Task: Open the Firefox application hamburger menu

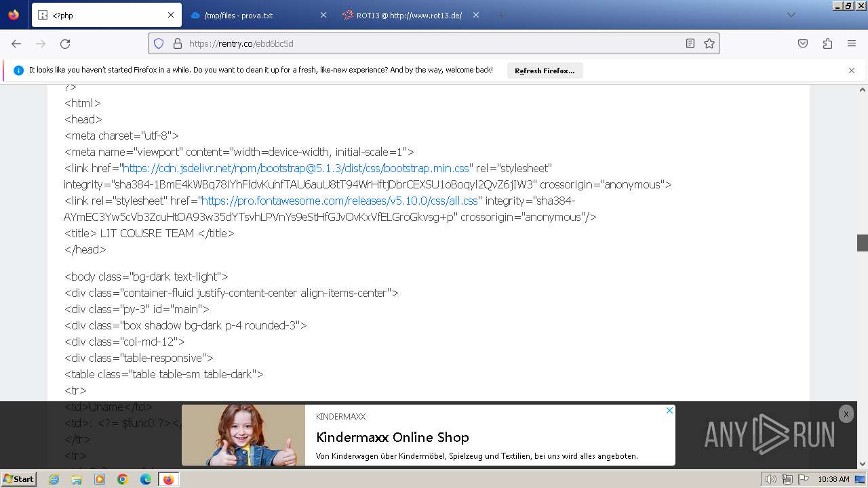Action: (852, 43)
